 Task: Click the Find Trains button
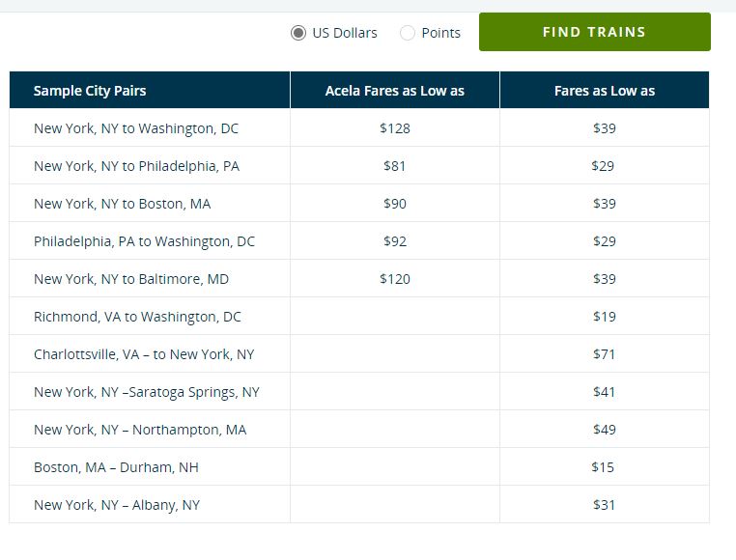(x=594, y=32)
